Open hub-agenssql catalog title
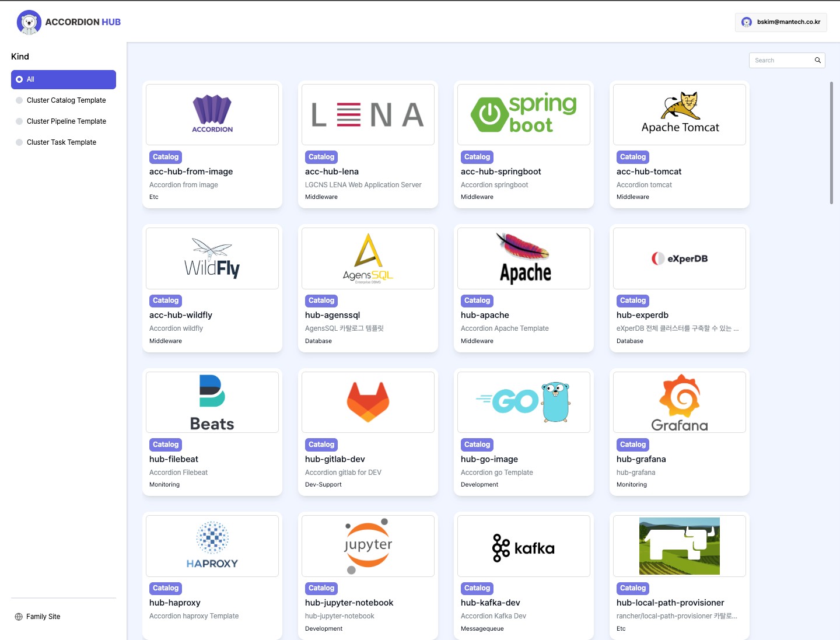The width and height of the screenshot is (840, 640). 332,315
